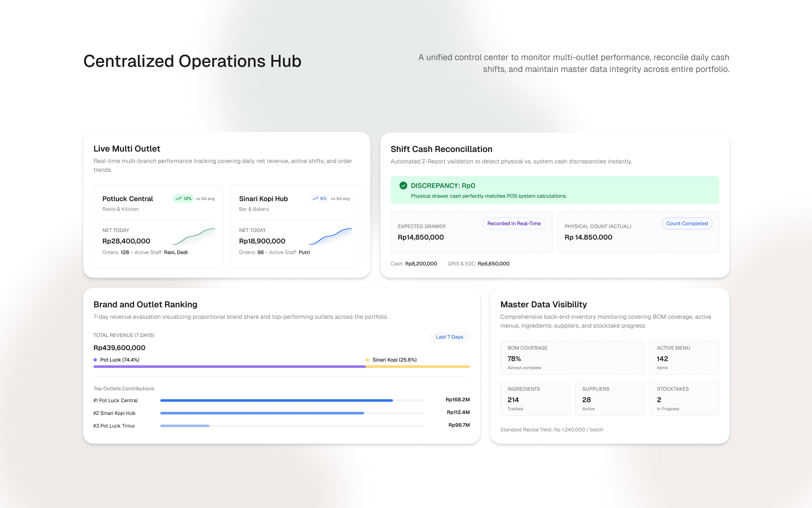Click the Master Data Visibility heading

click(544, 305)
